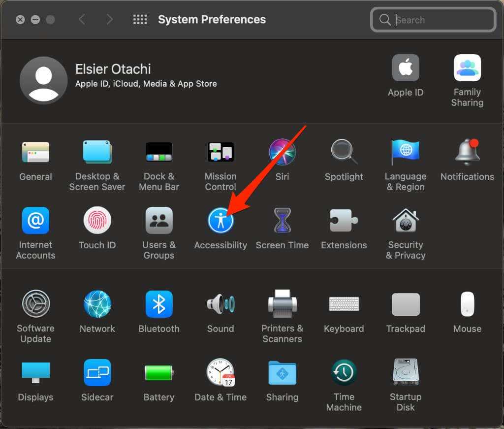This screenshot has height=429, width=504.
Task: Open the Siri preferences pane
Action: click(282, 152)
